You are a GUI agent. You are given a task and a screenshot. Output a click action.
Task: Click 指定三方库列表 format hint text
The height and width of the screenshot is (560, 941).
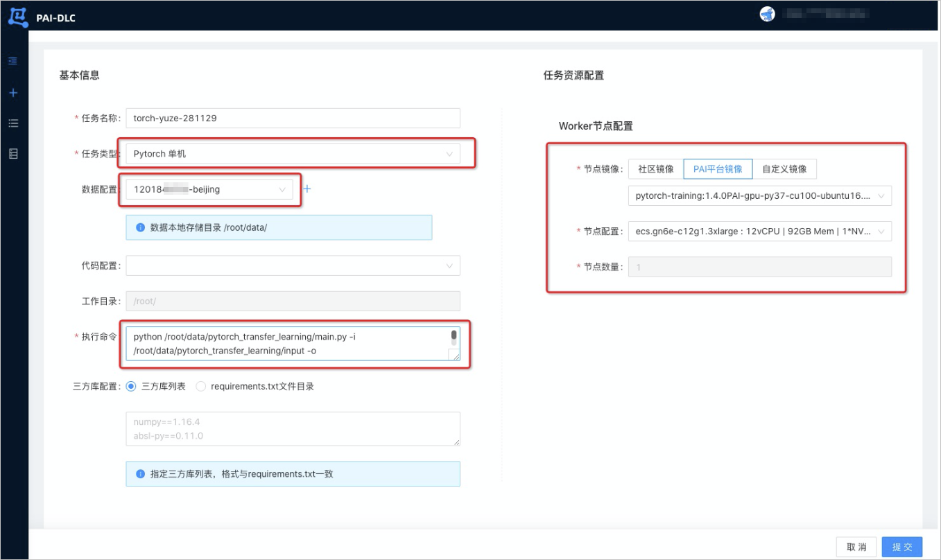click(242, 474)
